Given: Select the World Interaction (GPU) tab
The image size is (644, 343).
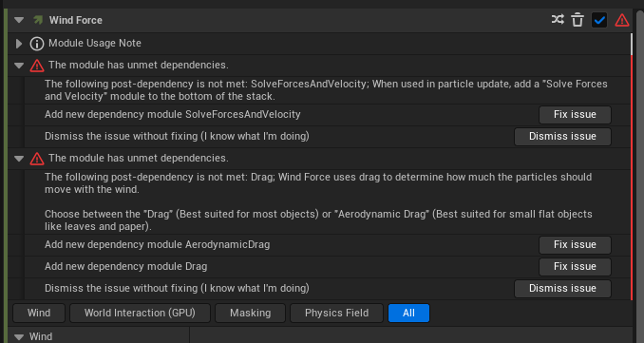Looking at the screenshot, I should pos(140,313).
